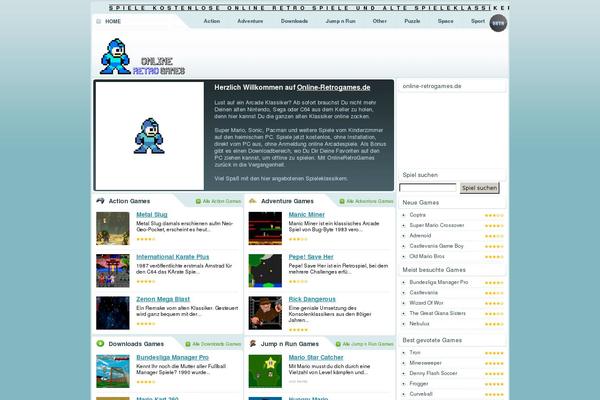Click the Pepe! Save Her thumbnail

[265, 271]
